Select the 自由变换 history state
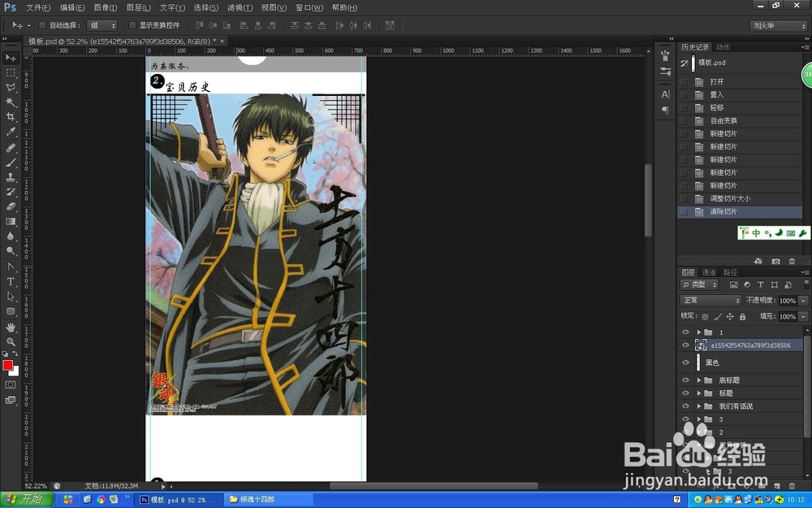 tap(740, 121)
